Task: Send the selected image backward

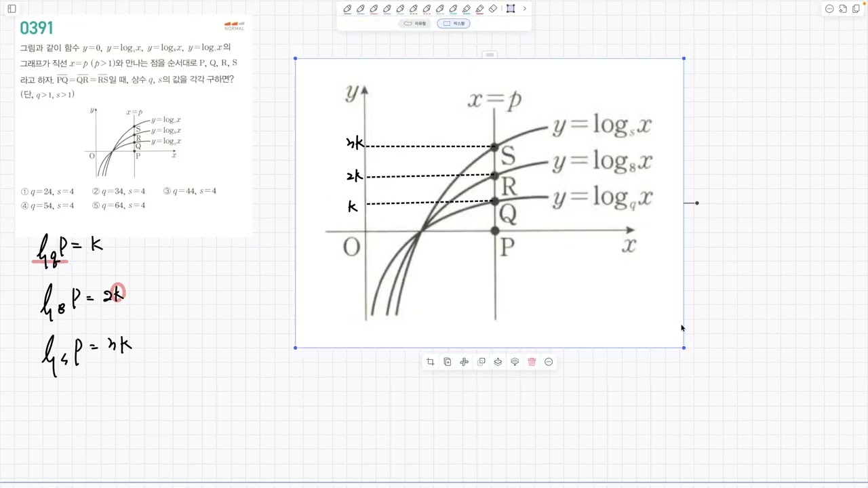Action: tap(515, 362)
